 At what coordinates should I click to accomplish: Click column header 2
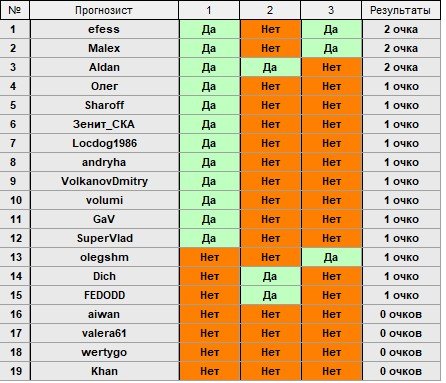point(270,10)
